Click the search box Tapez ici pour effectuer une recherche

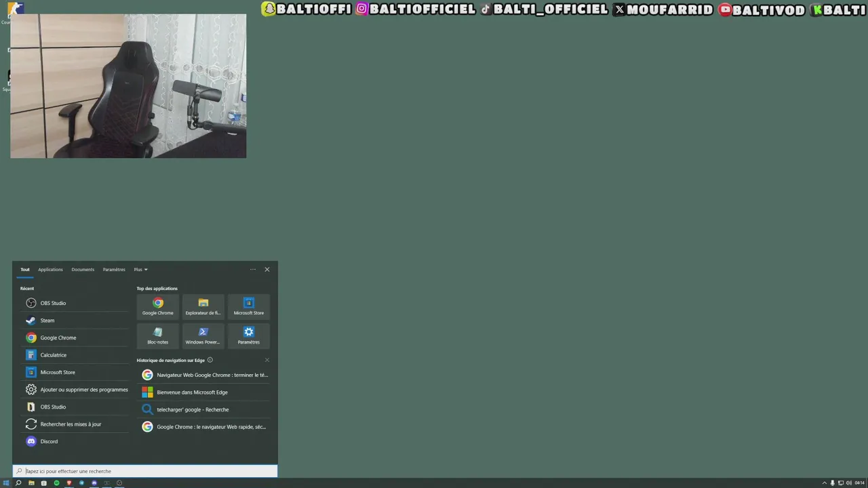[x=145, y=471]
